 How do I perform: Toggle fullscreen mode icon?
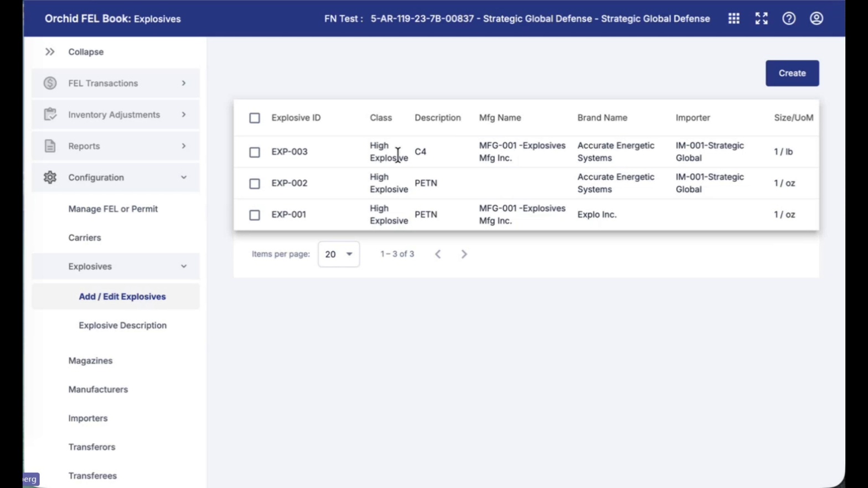pyautogui.click(x=761, y=18)
